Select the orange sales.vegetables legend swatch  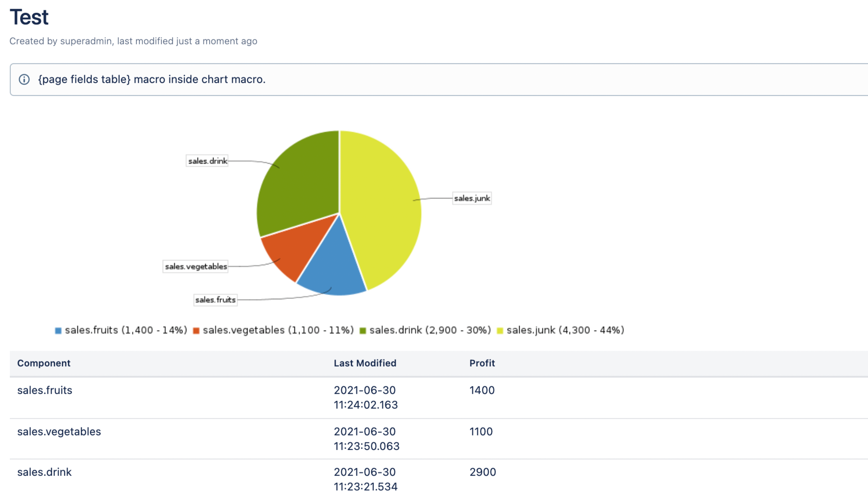coord(196,330)
